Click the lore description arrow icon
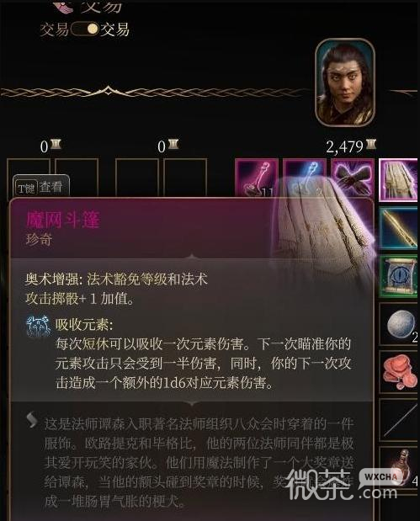 (x=32, y=419)
